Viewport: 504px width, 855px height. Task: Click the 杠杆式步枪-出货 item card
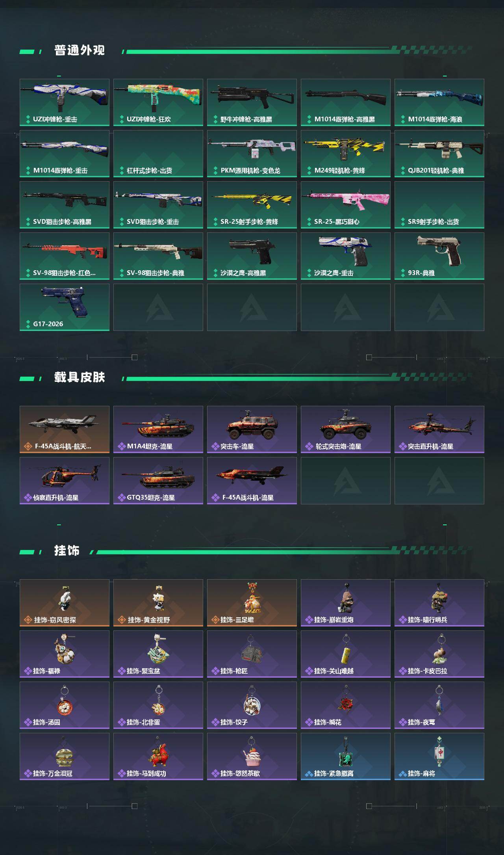158,154
